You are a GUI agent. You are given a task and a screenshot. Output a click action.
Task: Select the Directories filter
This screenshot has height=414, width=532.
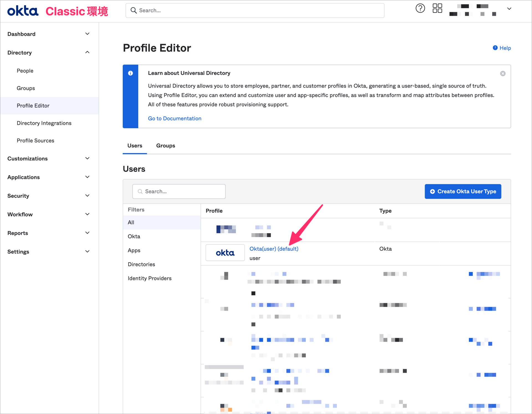[141, 264]
